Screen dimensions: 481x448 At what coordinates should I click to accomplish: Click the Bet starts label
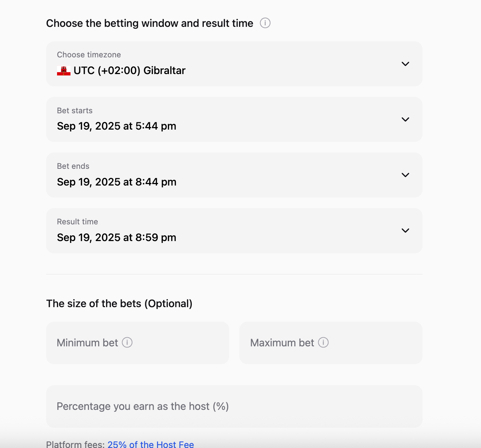coord(75,111)
